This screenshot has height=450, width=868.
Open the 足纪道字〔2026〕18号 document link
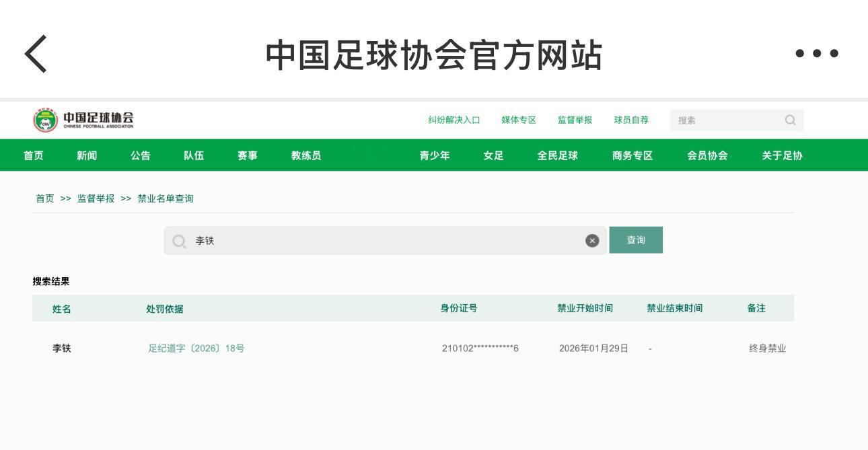tap(196, 348)
